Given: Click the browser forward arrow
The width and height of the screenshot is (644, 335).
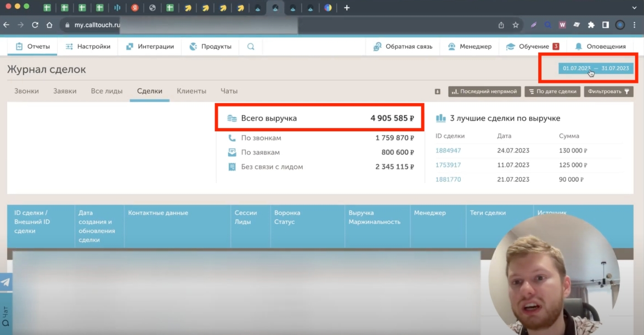Looking at the screenshot, I should pyautogui.click(x=20, y=25).
